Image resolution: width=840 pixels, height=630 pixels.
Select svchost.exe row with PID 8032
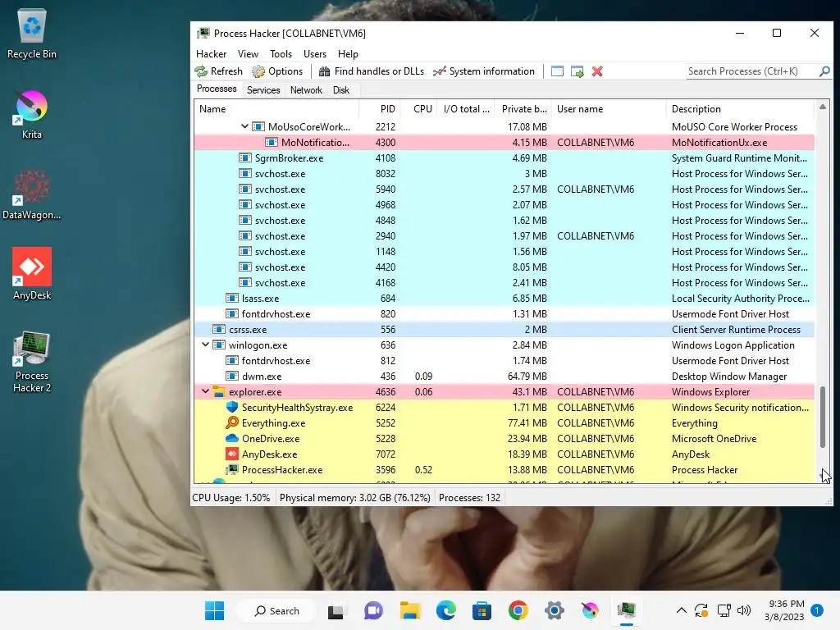[504, 174]
